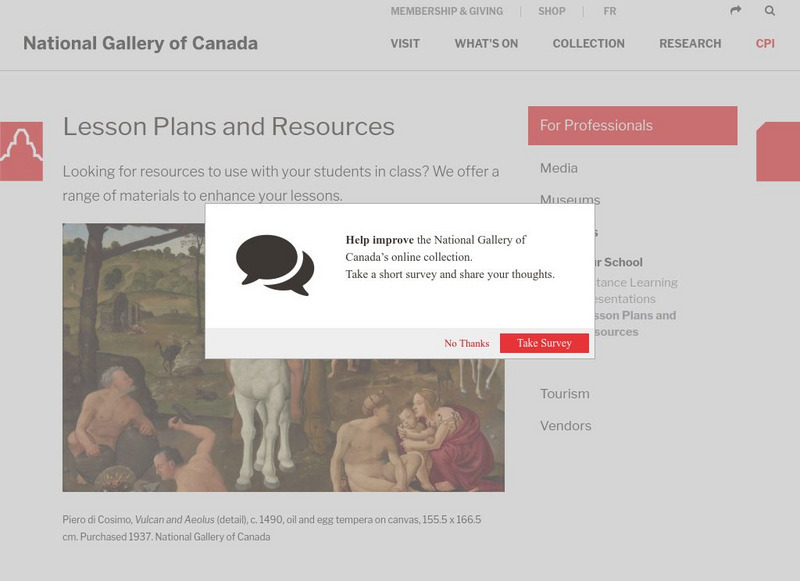800x581 pixels.
Task: Switch language to FR
Action: [610, 12]
